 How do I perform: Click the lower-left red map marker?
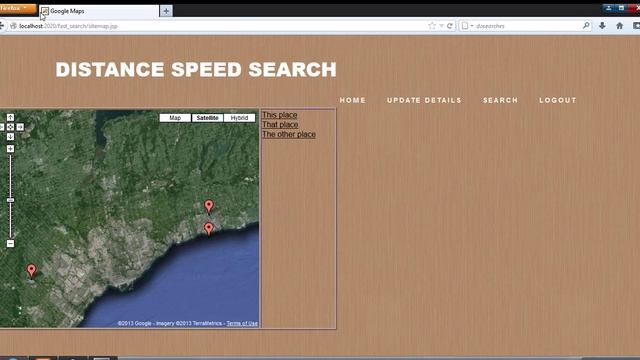tap(31, 271)
